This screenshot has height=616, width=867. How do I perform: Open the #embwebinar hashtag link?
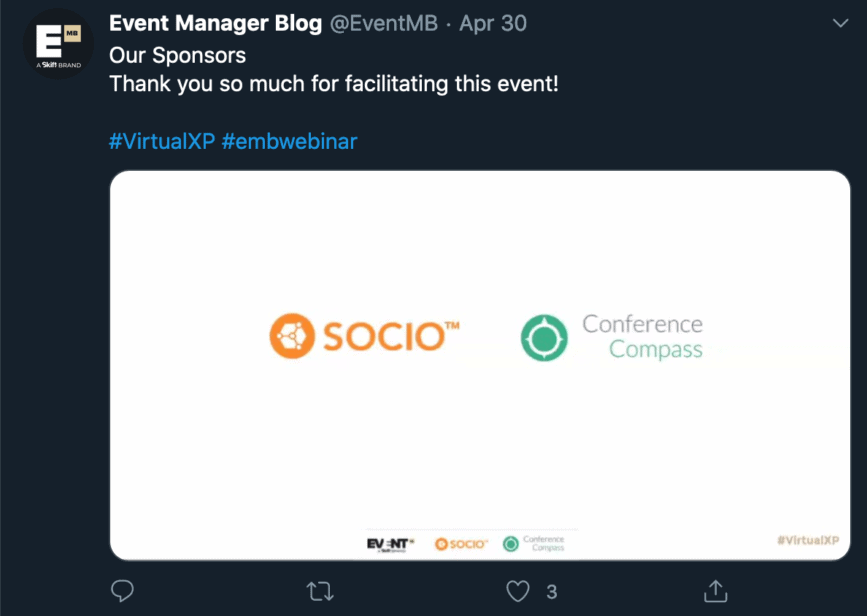(x=289, y=142)
